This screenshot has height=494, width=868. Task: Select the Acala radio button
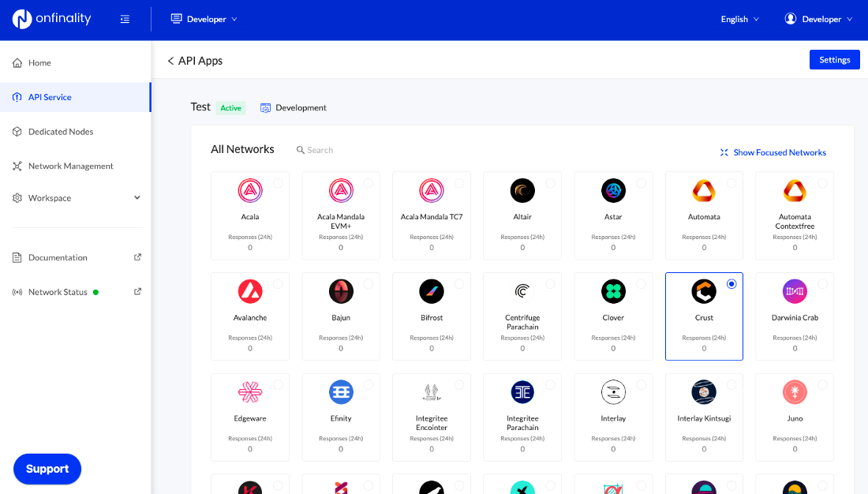point(278,183)
